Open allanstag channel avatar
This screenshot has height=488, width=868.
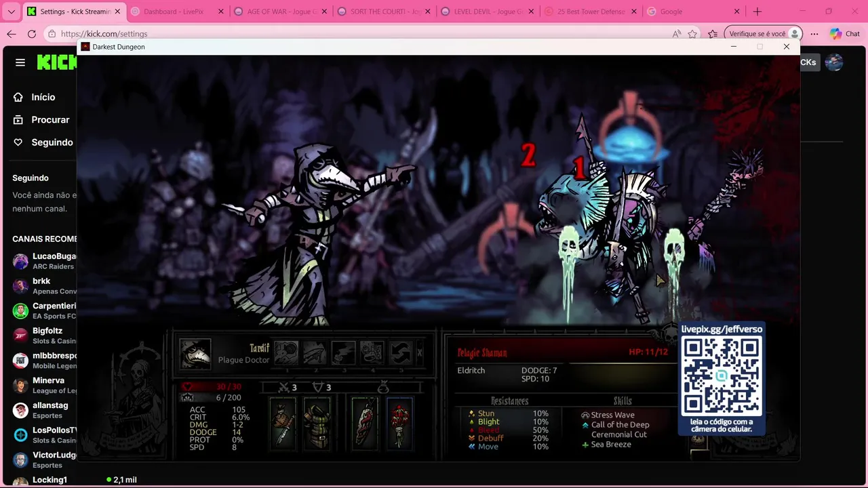click(20, 410)
